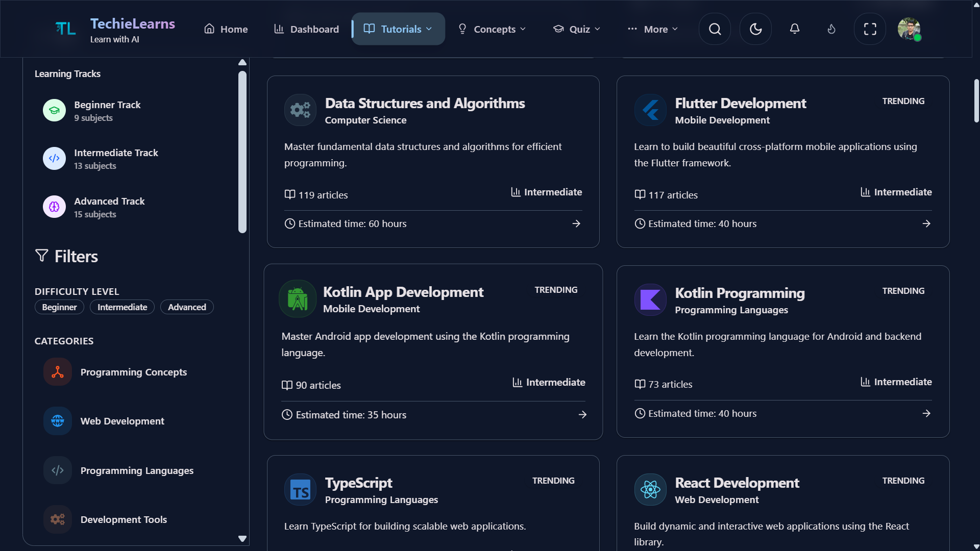The width and height of the screenshot is (980, 551).
Task: Open notifications via the bell icon
Action: point(794,29)
